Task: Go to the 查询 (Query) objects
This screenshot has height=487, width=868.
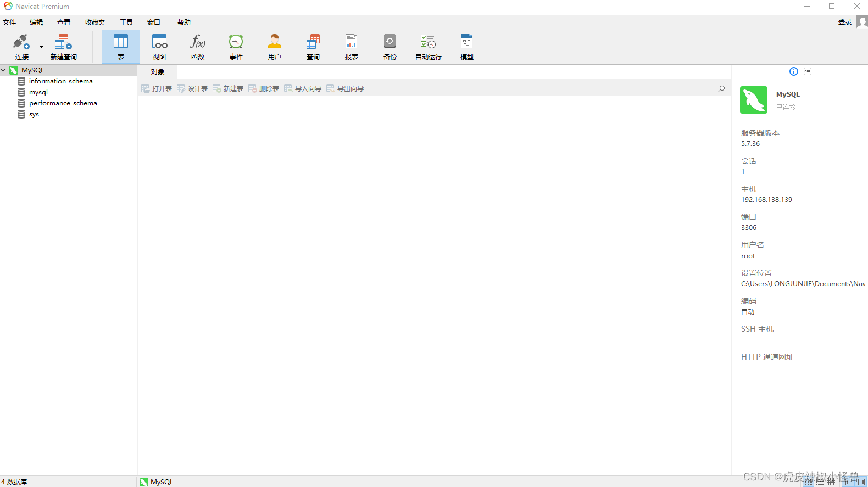Action: pos(313,47)
